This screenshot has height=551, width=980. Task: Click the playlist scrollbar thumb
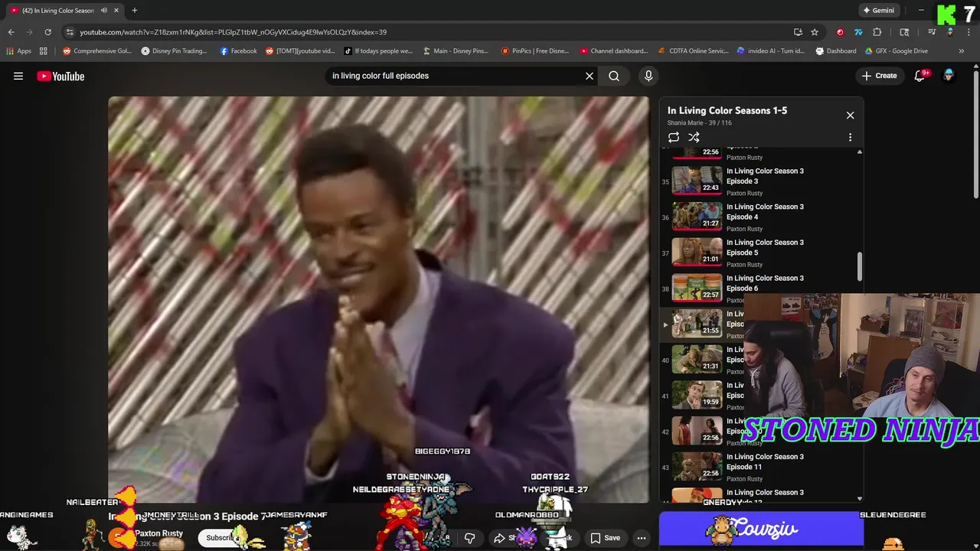click(x=859, y=266)
